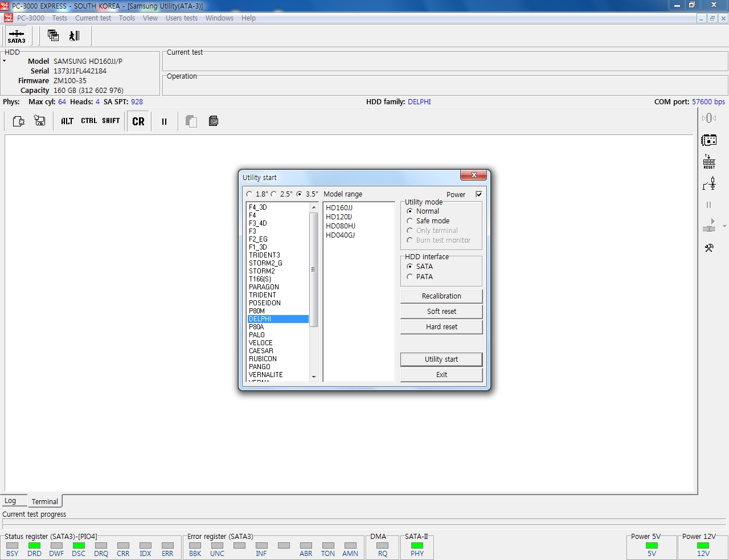Click the exit door toolbar icon
729x560 pixels.
(75, 36)
